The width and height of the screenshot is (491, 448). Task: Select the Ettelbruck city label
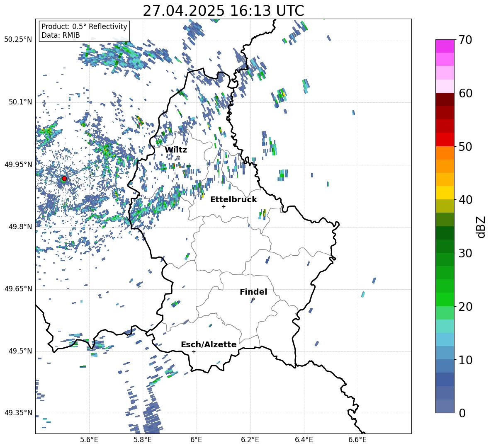pos(233,200)
